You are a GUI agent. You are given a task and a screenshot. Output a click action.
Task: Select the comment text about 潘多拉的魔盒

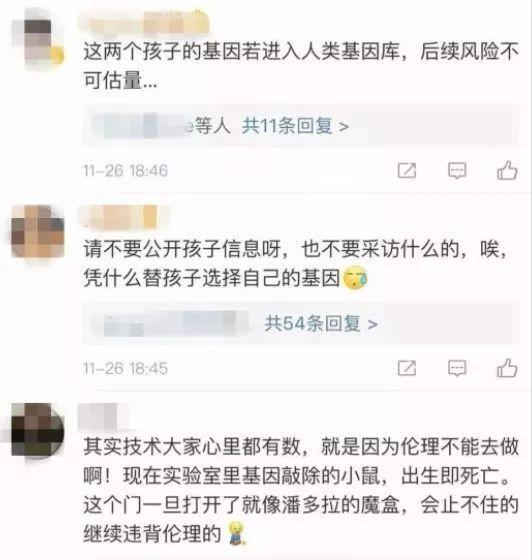301,490
